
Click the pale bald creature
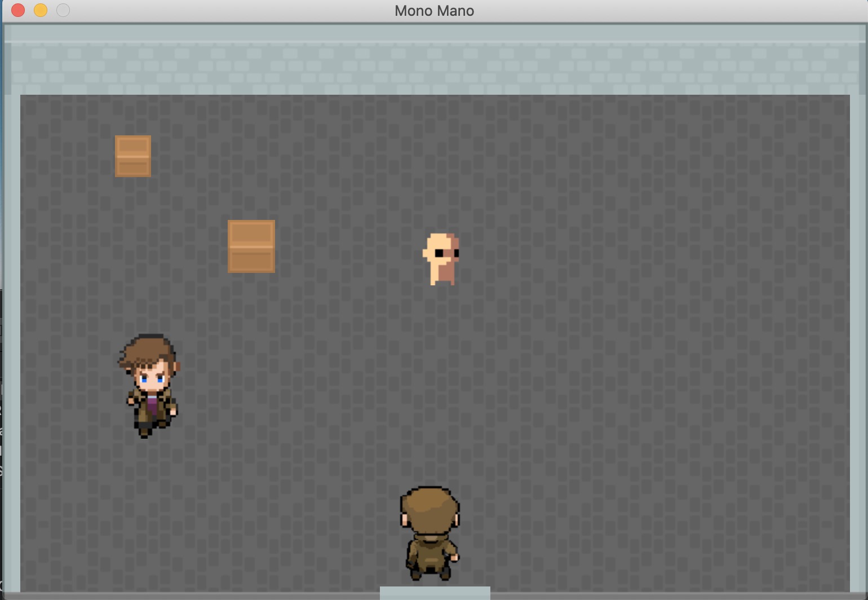tap(441, 259)
